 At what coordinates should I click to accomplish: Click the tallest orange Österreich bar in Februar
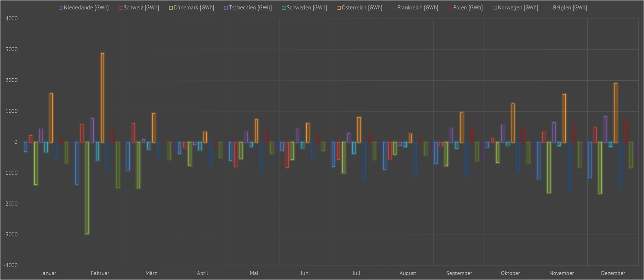[x=102, y=98]
